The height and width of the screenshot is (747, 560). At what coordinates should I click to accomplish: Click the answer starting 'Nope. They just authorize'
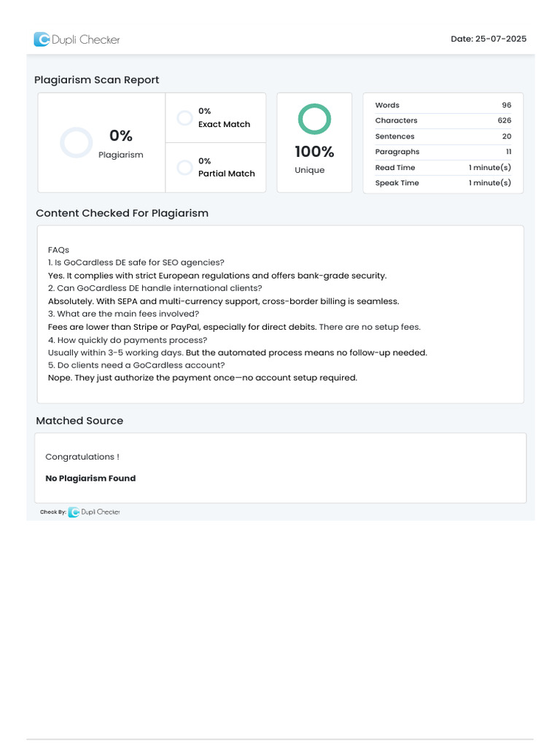203,378
